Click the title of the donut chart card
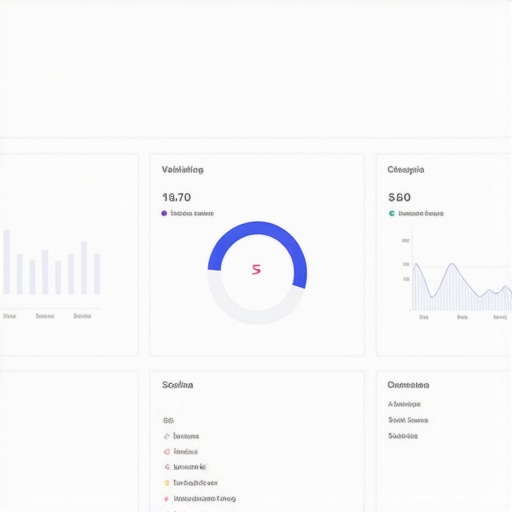Image resolution: width=512 pixels, height=512 pixels. coord(182,170)
